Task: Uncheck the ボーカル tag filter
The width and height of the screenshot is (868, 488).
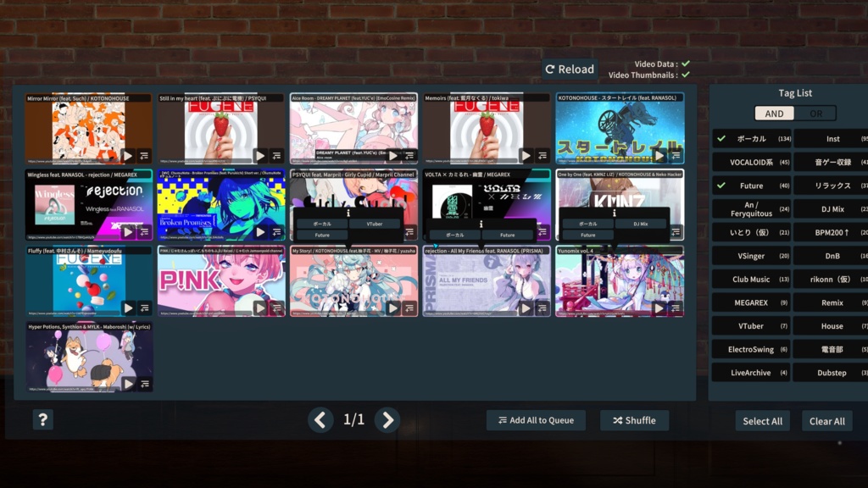Action: [751, 139]
